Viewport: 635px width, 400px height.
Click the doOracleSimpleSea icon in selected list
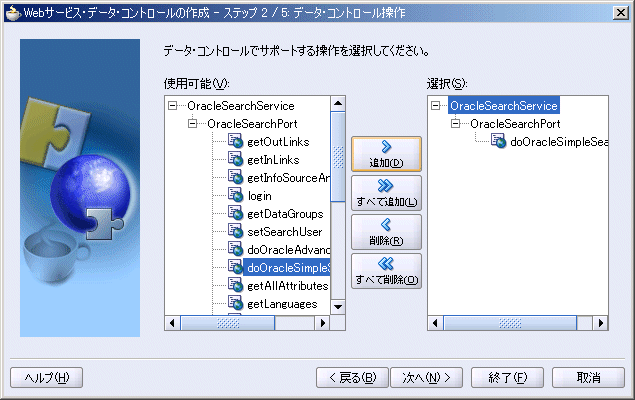(499, 141)
